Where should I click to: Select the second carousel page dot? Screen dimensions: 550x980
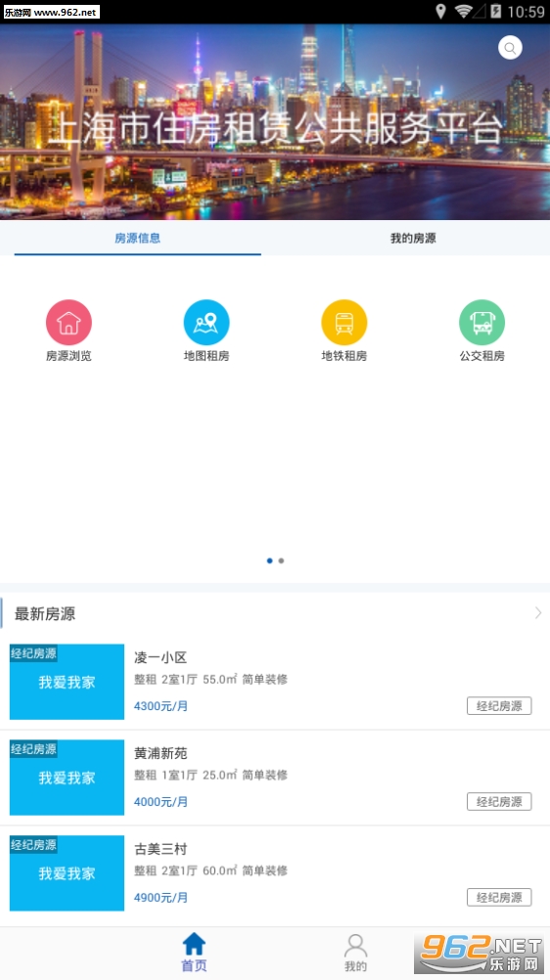pyautogui.click(x=281, y=560)
